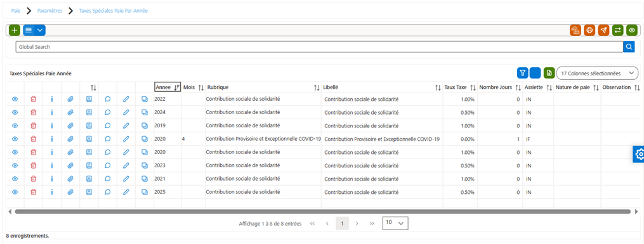Screen dimensions: 644x244
Task: Open the 17 Colonnes sélectionnées dropdown
Action: pyautogui.click(x=597, y=73)
